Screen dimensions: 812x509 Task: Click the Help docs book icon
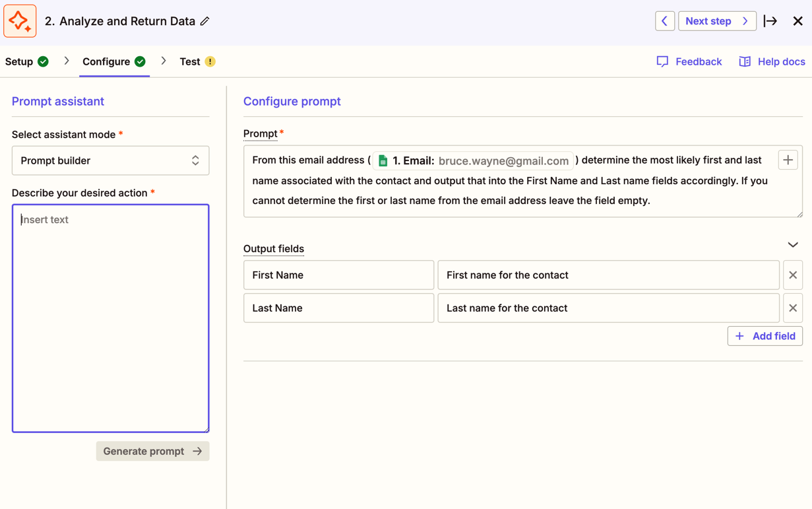coord(745,61)
